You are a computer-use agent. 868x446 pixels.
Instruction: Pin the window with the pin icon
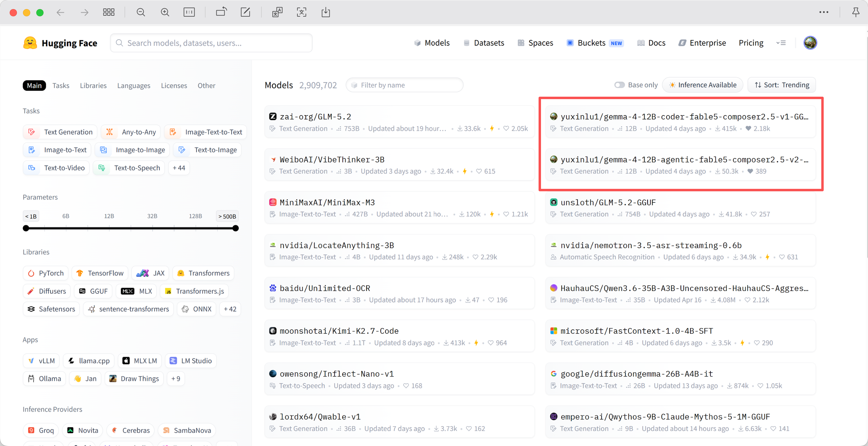pyautogui.click(x=856, y=12)
